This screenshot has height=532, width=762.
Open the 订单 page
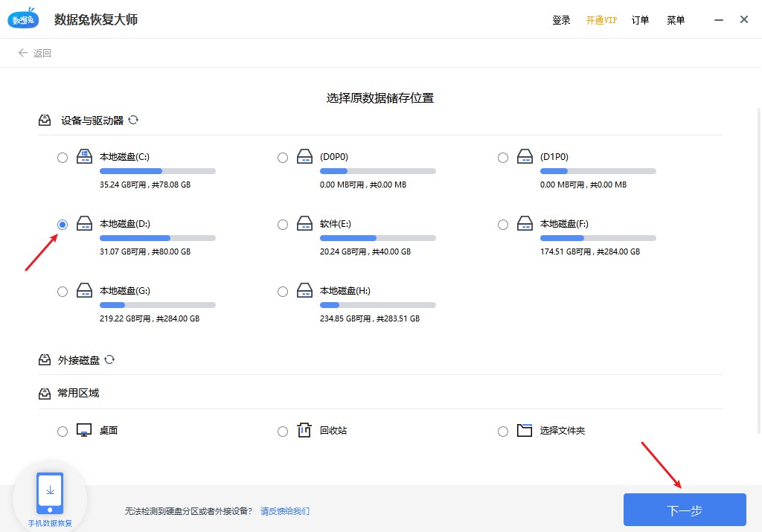pyautogui.click(x=641, y=20)
